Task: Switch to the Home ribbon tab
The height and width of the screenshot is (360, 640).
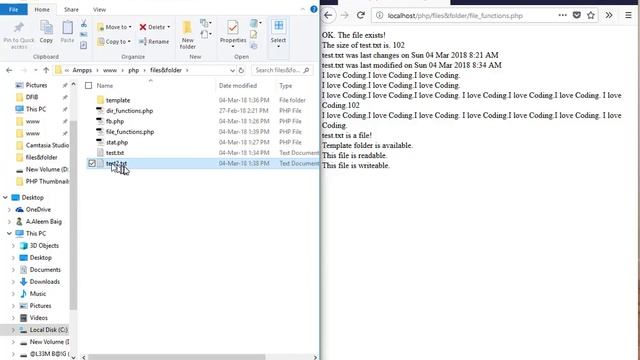Action: pyautogui.click(x=42, y=9)
